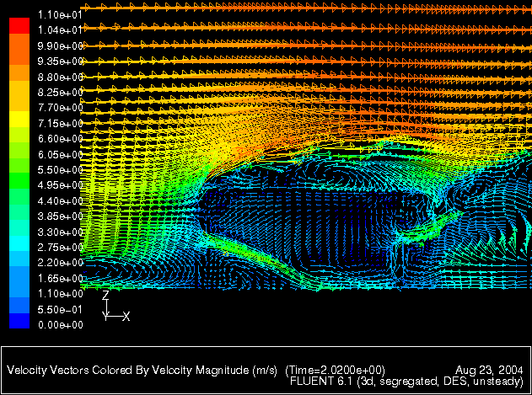Screen dimensions: 532x395
Task: Click the 1.04e+01 legend value
Action: pyautogui.click(x=61, y=30)
